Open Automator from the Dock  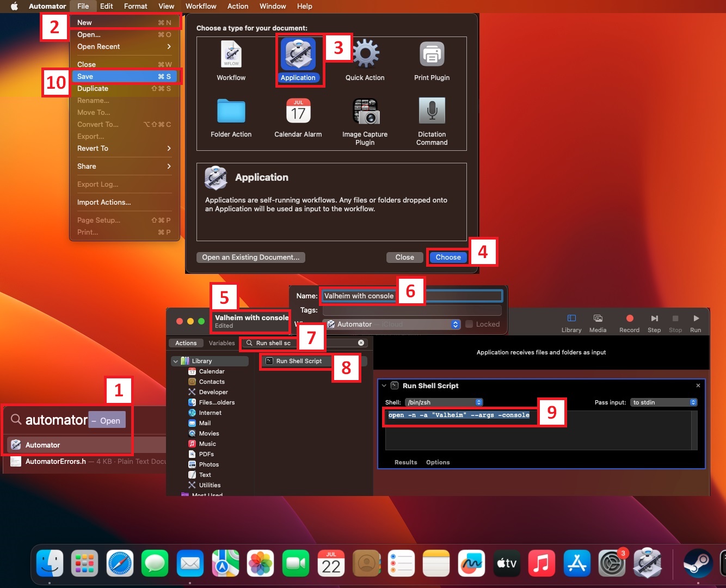click(x=647, y=563)
